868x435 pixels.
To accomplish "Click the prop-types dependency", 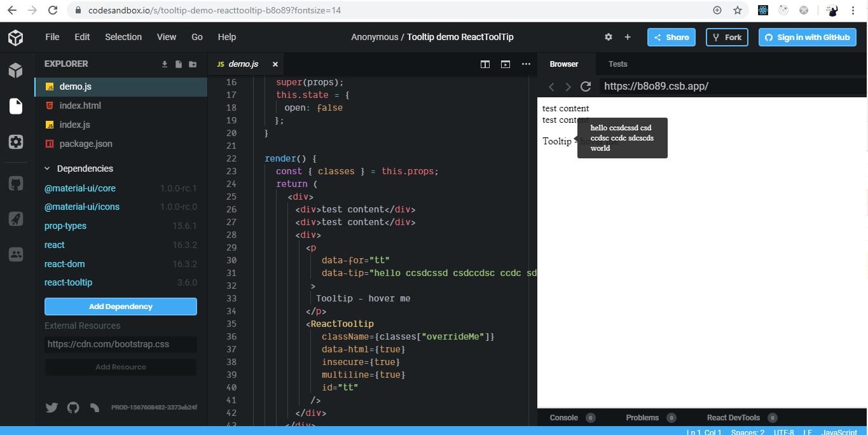I will [65, 226].
